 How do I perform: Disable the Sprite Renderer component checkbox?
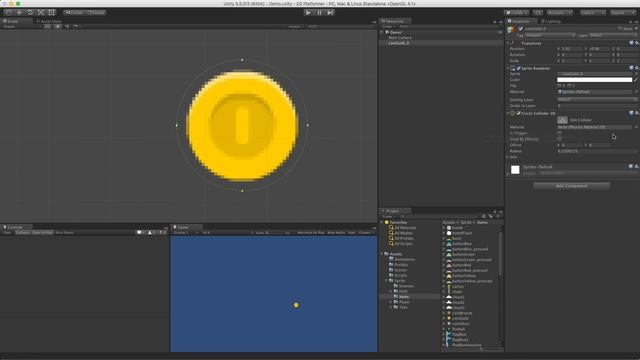(518, 68)
